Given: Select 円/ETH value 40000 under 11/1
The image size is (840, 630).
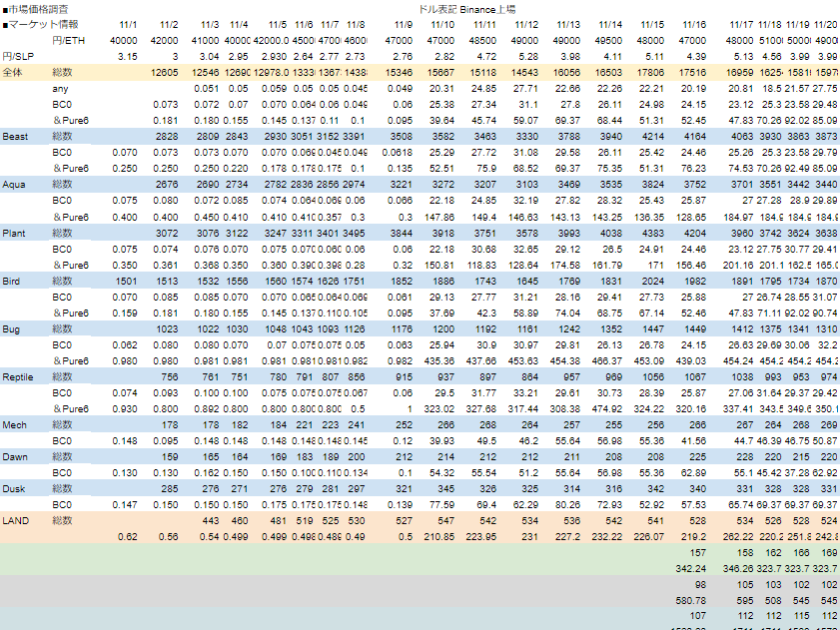Looking at the screenshot, I should [124, 41].
